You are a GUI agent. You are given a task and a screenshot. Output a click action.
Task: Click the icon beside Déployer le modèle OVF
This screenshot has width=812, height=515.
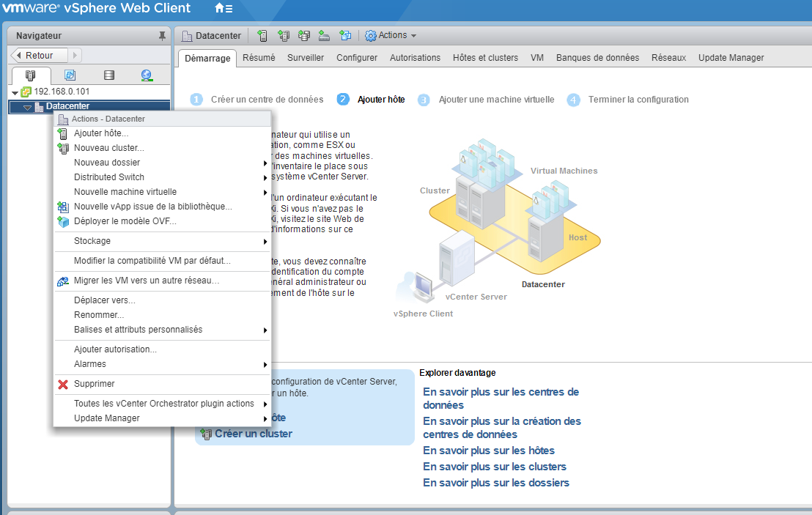tap(63, 221)
